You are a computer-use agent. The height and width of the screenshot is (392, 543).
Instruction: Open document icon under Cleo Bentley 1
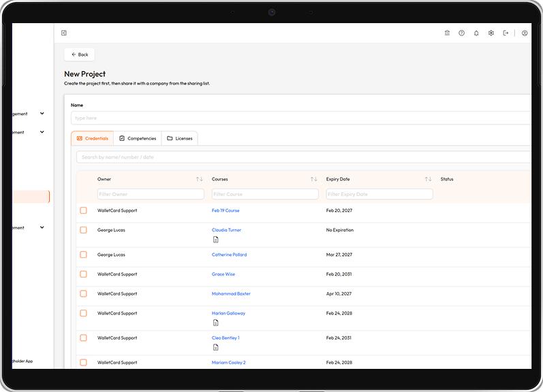coord(216,347)
